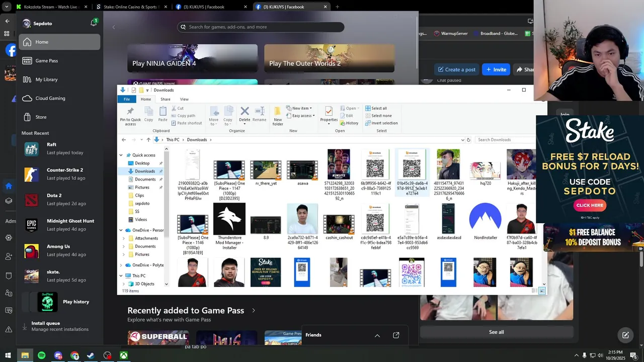Delete selected file with red X icon
644x362 pixels.
(245, 114)
